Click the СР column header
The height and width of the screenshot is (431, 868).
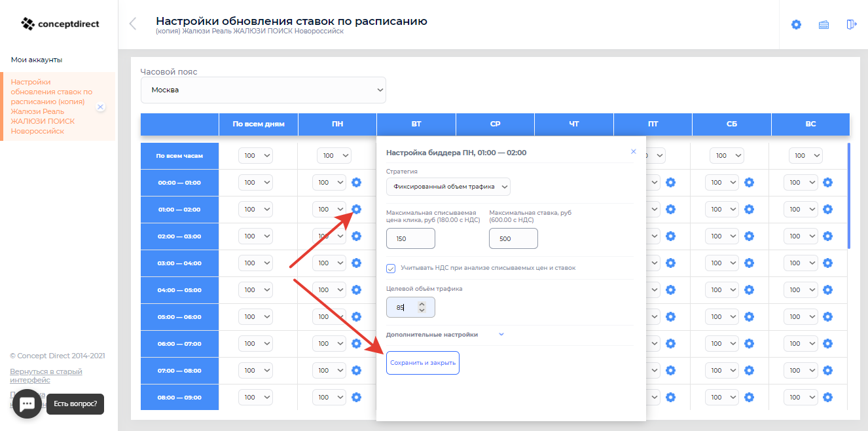click(495, 124)
